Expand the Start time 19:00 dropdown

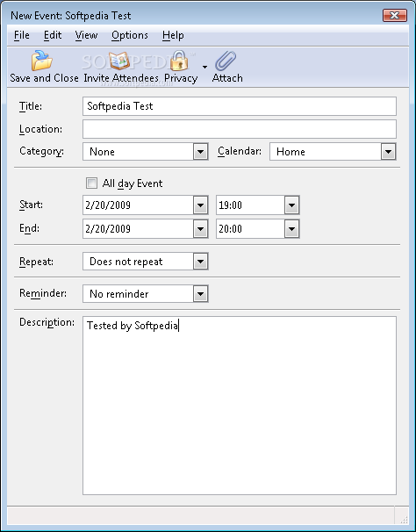pos(291,205)
